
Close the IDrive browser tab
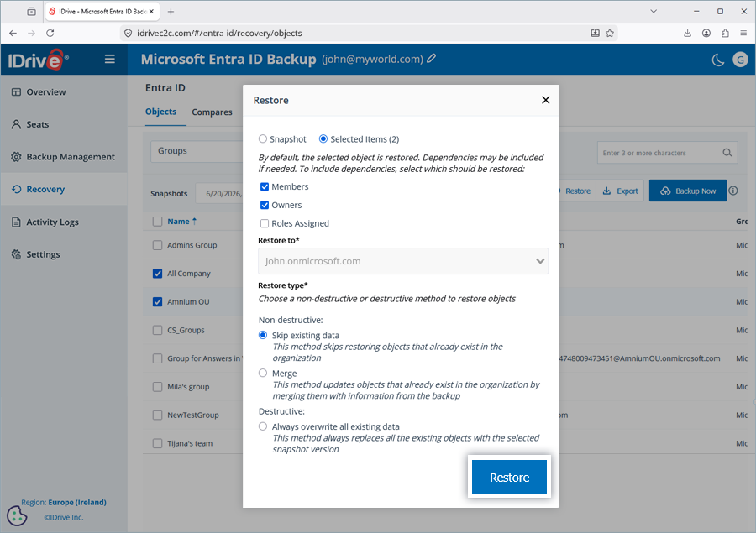pyautogui.click(x=151, y=12)
